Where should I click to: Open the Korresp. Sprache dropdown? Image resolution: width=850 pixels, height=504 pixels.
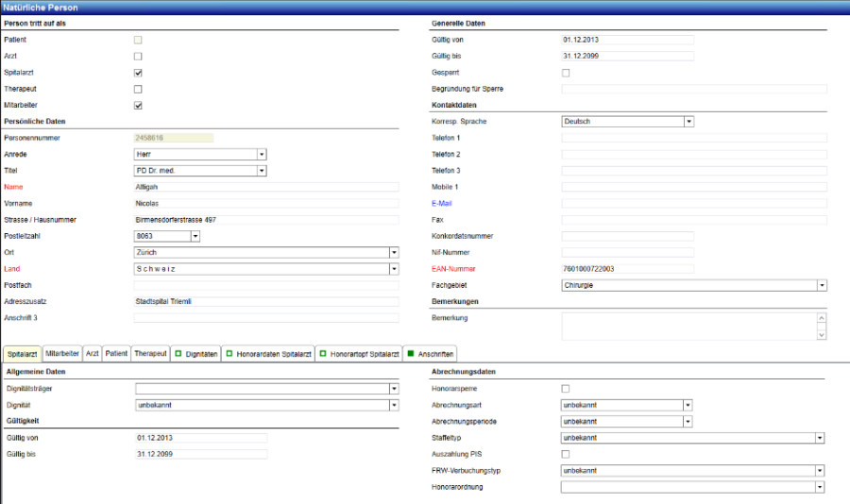pos(688,122)
